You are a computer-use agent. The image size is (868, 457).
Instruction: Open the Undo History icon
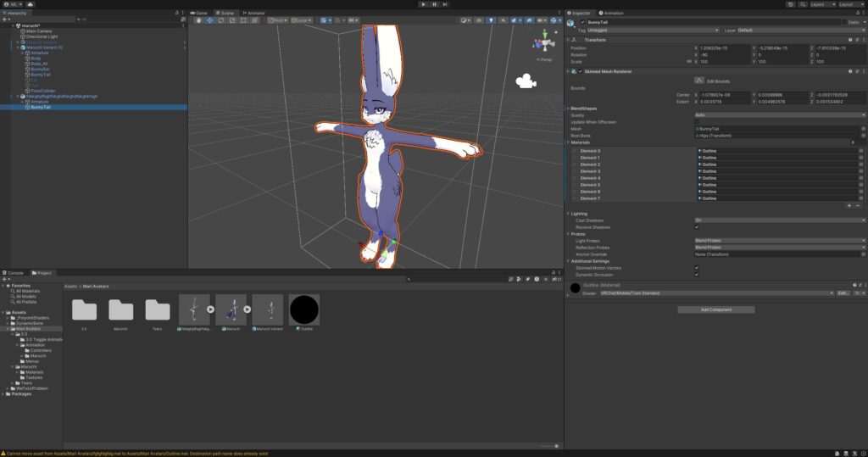(x=791, y=4)
